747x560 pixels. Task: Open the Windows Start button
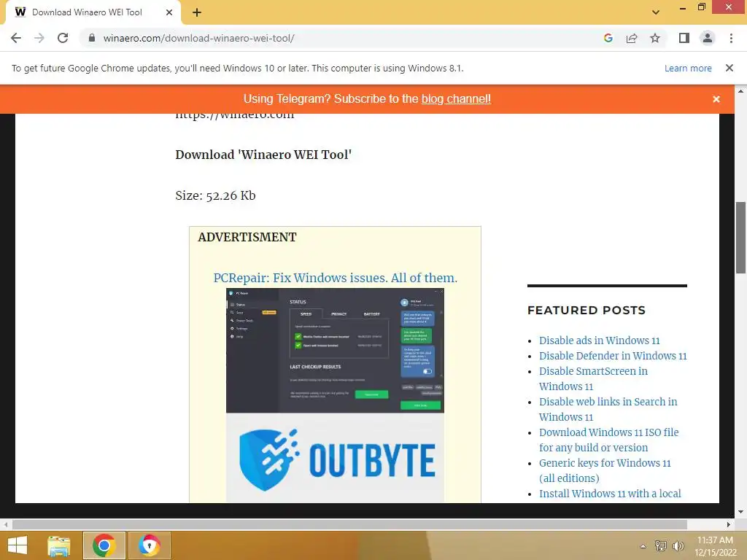click(x=18, y=545)
